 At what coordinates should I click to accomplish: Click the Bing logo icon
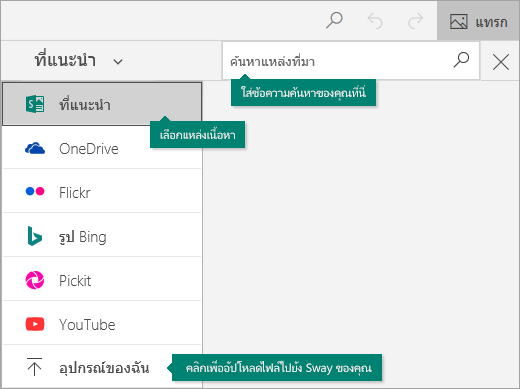click(x=35, y=236)
